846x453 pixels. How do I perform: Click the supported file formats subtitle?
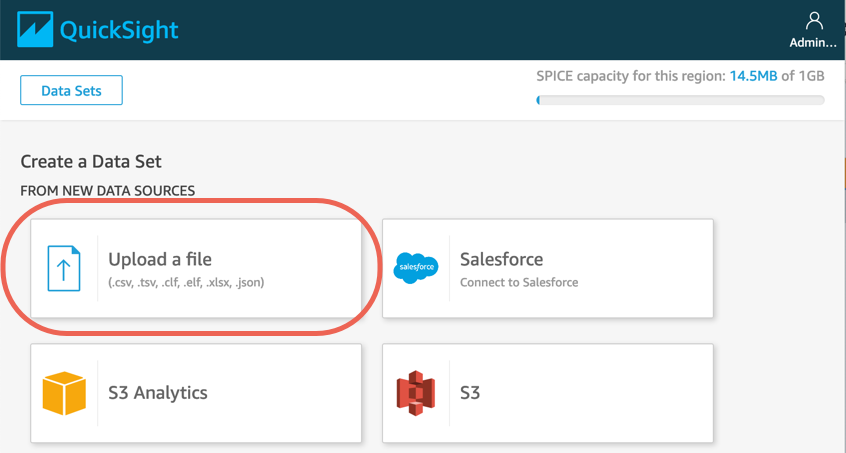click(x=186, y=282)
